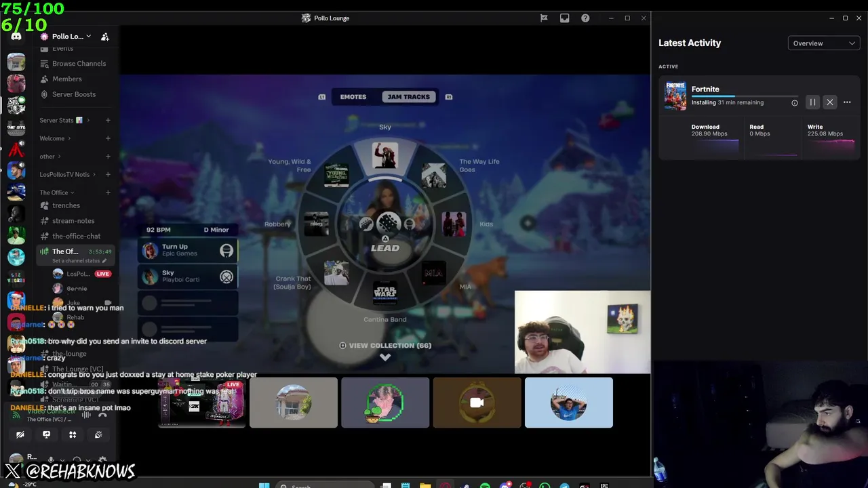Add a channel with plus beside The Office

pos(107,192)
